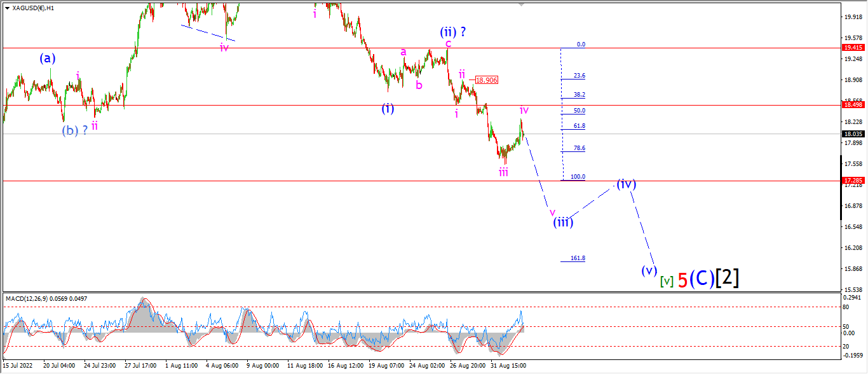Select the 61.8 Fibonacci retracement level

pos(579,126)
